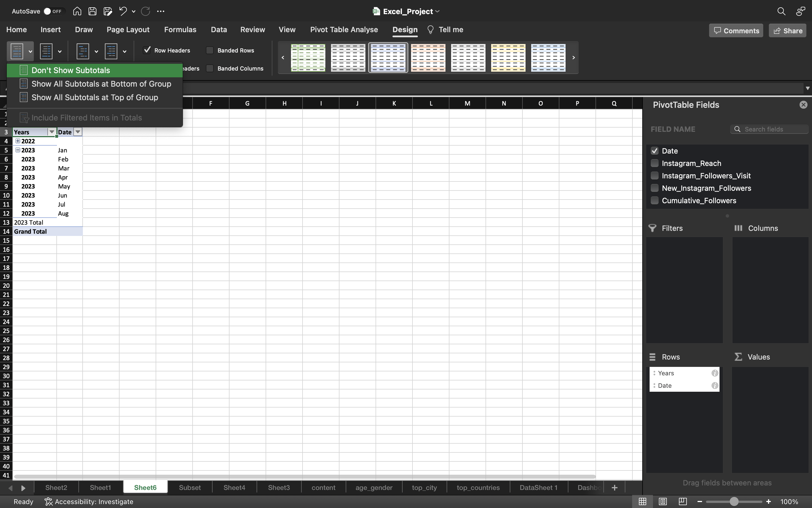This screenshot has width=812, height=508.
Task: Open the more options ellipsis icon
Action: tap(161, 11)
